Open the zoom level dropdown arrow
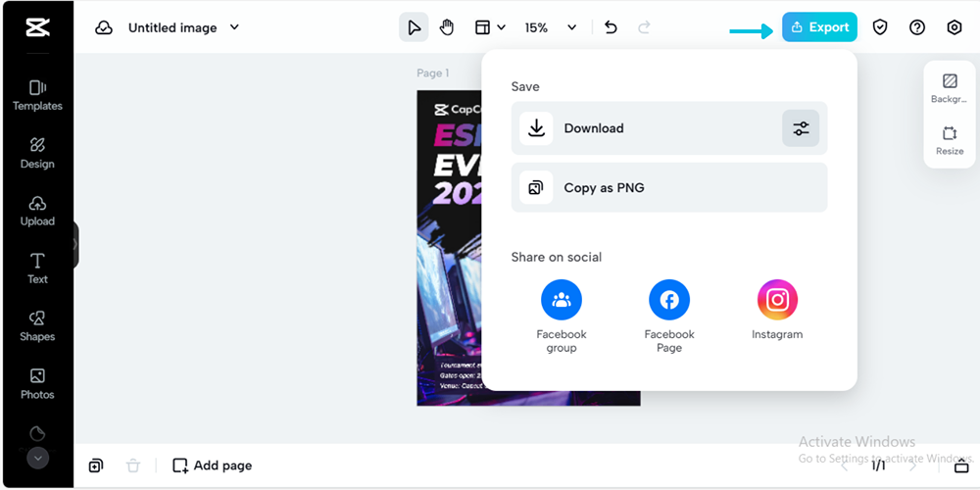Viewport: 980px width, 490px height. tap(572, 27)
